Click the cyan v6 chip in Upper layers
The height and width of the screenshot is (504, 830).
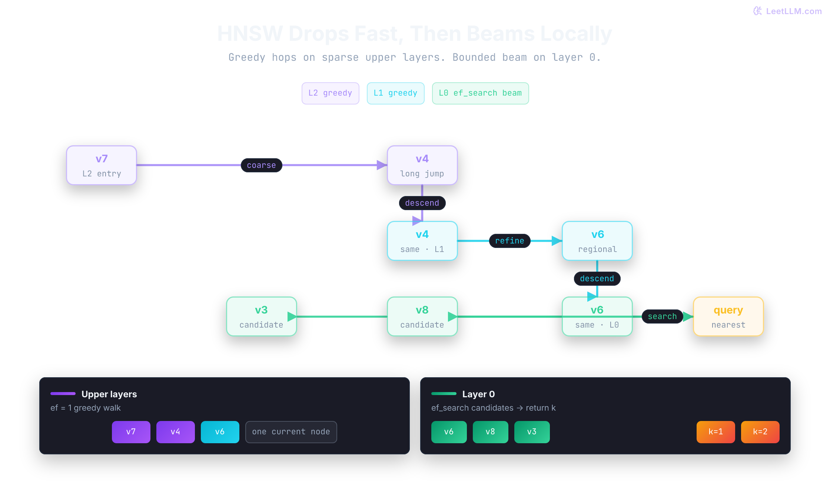[x=220, y=432]
